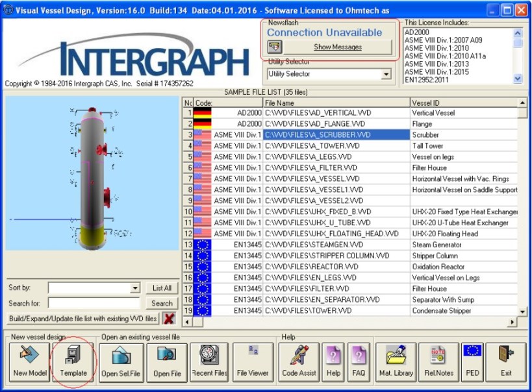Click the Exit door icon
Image resolution: width=532 pixels, height=392 pixels.
click(506, 362)
